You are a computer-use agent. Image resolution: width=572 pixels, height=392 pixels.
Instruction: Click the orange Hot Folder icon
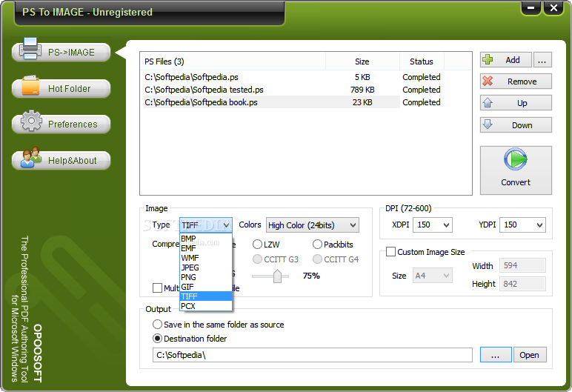point(30,86)
